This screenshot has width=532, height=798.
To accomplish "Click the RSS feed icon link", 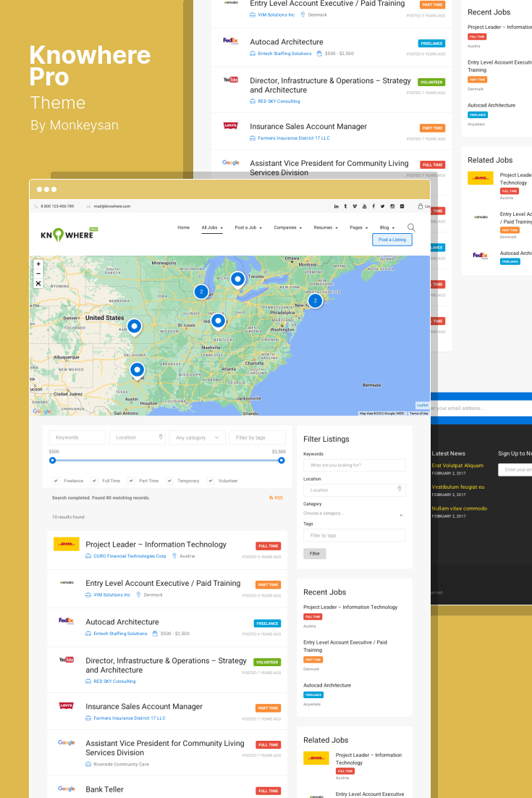I will click(276, 497).
